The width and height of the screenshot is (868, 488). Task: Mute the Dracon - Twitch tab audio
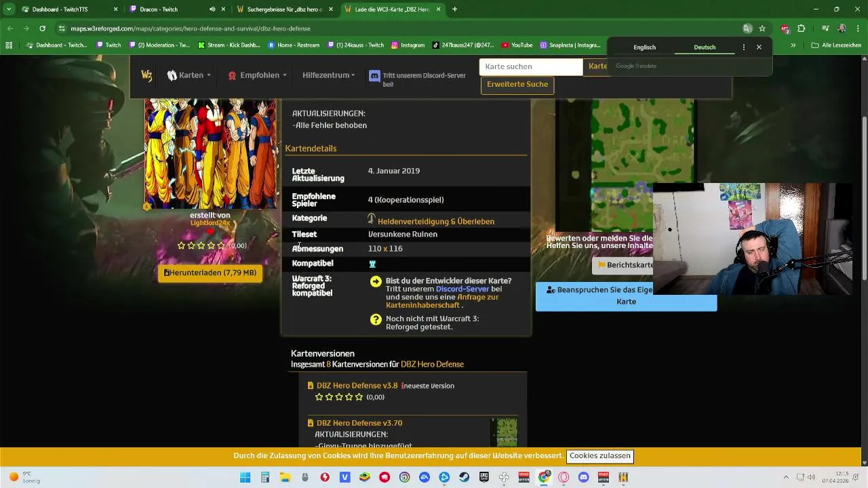212,9
